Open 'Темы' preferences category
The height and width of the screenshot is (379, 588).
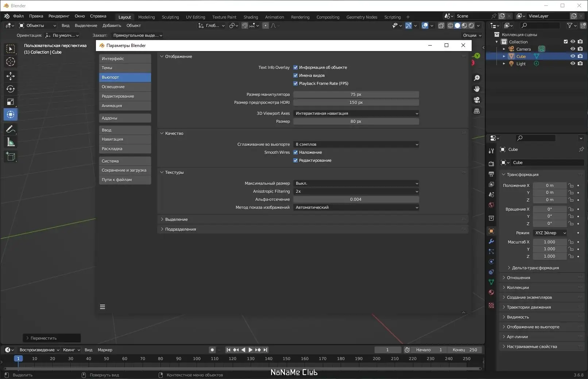[x=125, y=68]
